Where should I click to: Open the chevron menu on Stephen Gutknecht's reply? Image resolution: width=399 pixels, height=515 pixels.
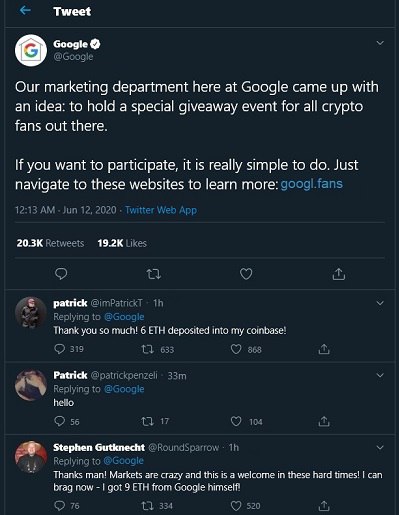[380, 447]
